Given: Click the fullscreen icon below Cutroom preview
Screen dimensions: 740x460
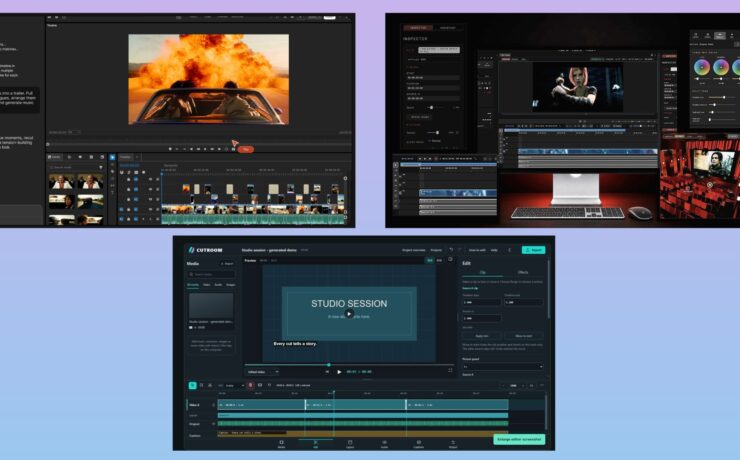Looking at the screenshot, I should tap(450, 370).
